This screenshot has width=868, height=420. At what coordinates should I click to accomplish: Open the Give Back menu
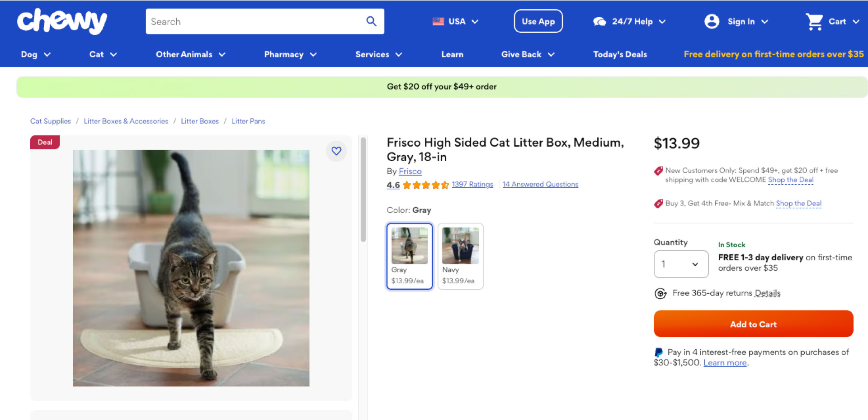(528, 54)
